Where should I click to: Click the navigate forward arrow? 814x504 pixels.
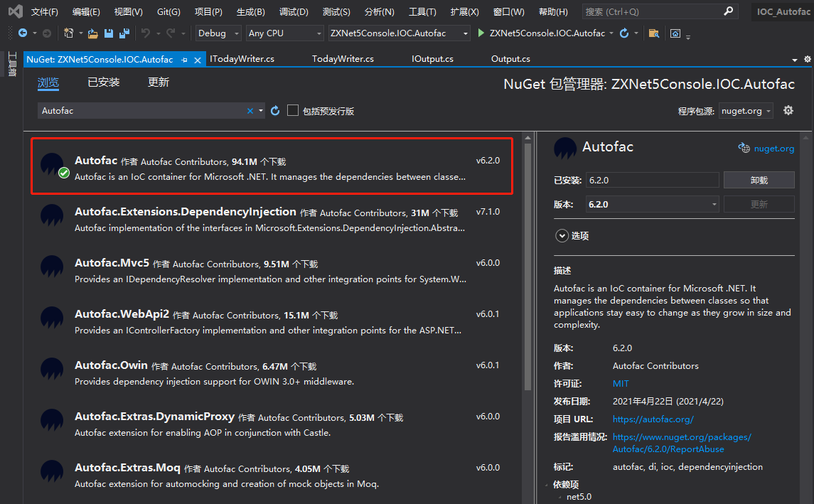click(47, 33)
